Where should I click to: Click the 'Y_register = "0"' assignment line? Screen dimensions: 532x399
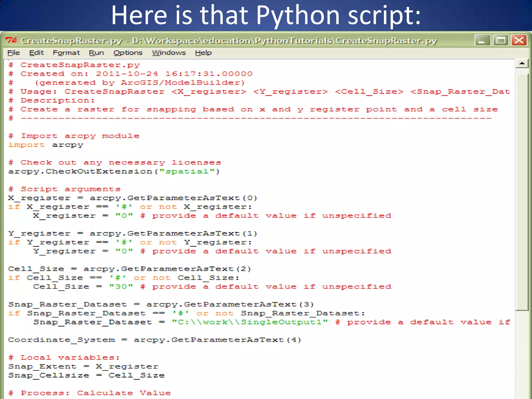(x=212, y=251)
